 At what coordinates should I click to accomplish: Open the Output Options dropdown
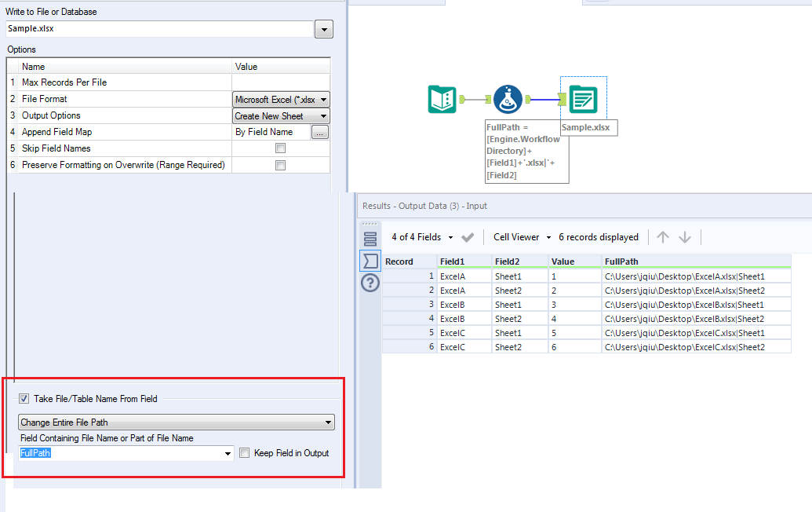pyautogui.click(x=325, y=115)
